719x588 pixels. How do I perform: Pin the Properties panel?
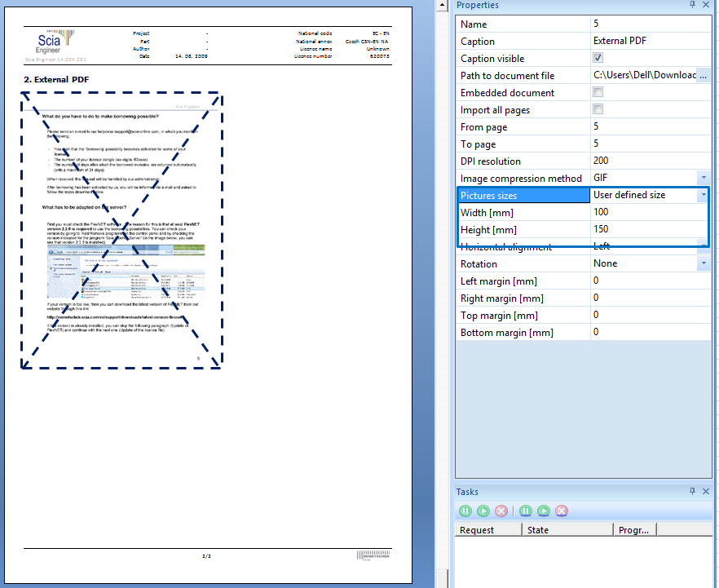[692, 5]
